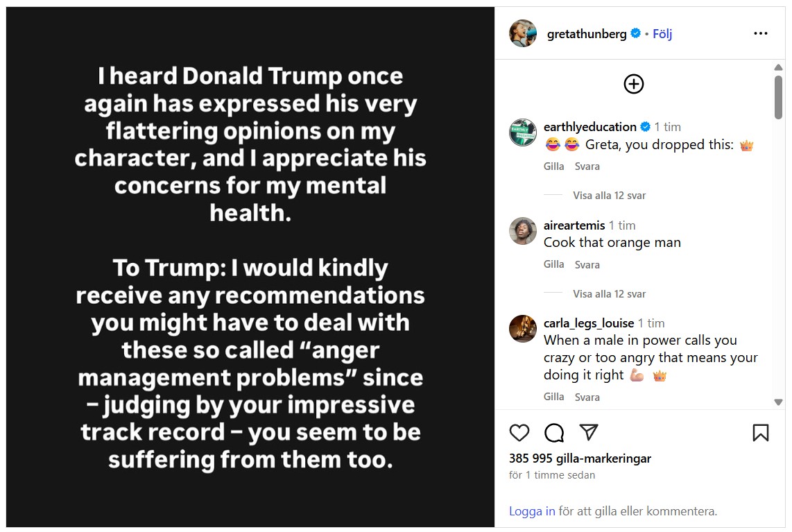Expand 12 replies under aireartemis comment

[609, 294]
